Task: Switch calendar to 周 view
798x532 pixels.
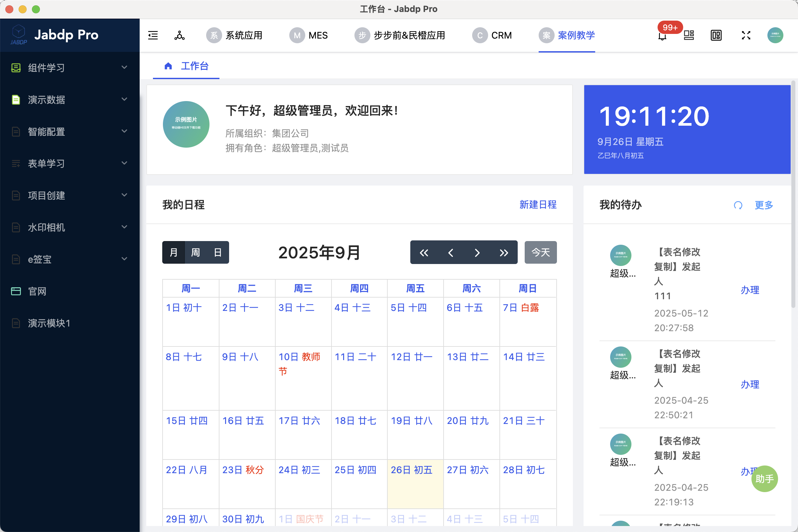Action: (196, 252)
